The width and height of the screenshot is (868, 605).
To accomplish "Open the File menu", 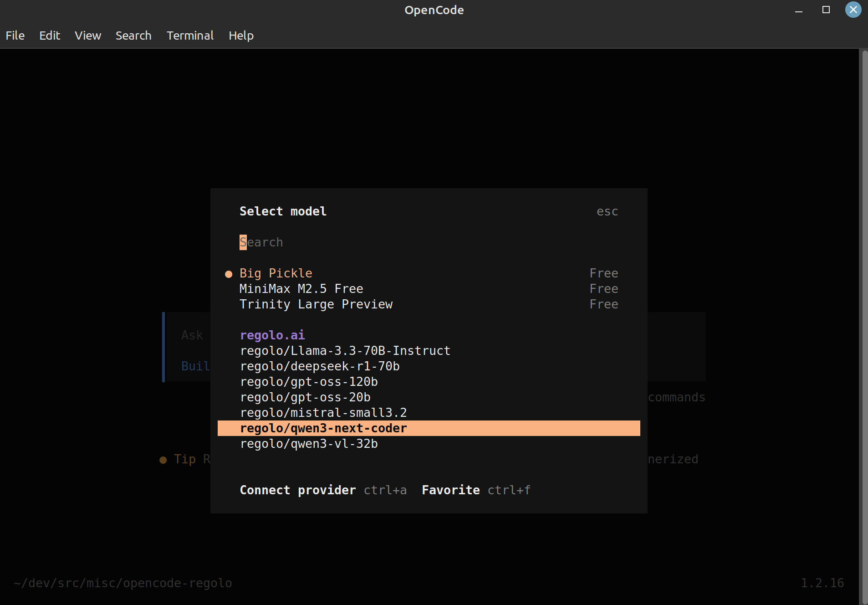I will [x=15, y=36].
